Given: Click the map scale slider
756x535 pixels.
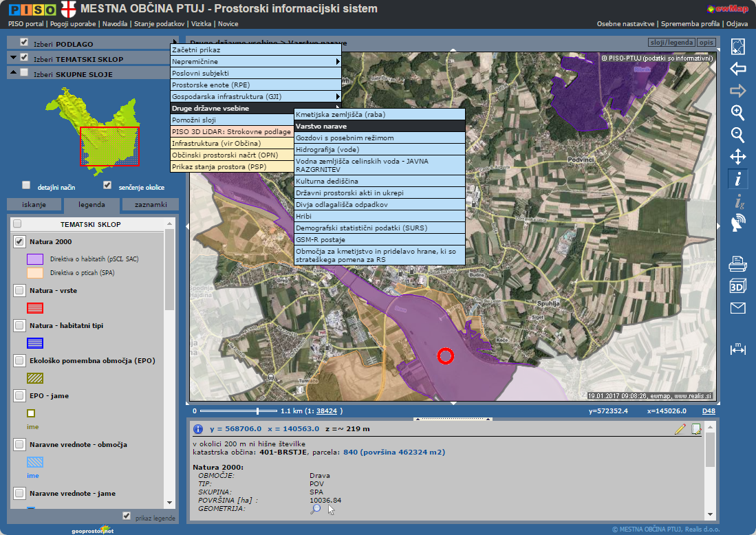Looking at the screenshot, I should [x=258, y=411].
